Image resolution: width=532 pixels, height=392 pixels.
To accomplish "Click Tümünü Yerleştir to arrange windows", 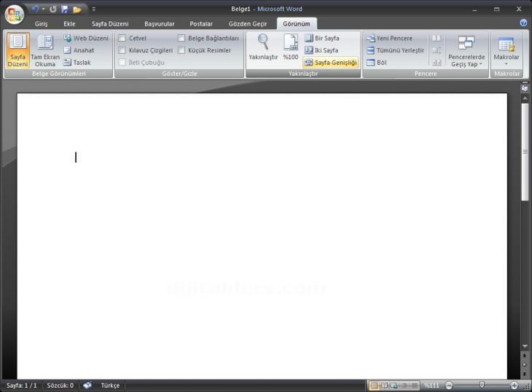I will pos(396,50).
